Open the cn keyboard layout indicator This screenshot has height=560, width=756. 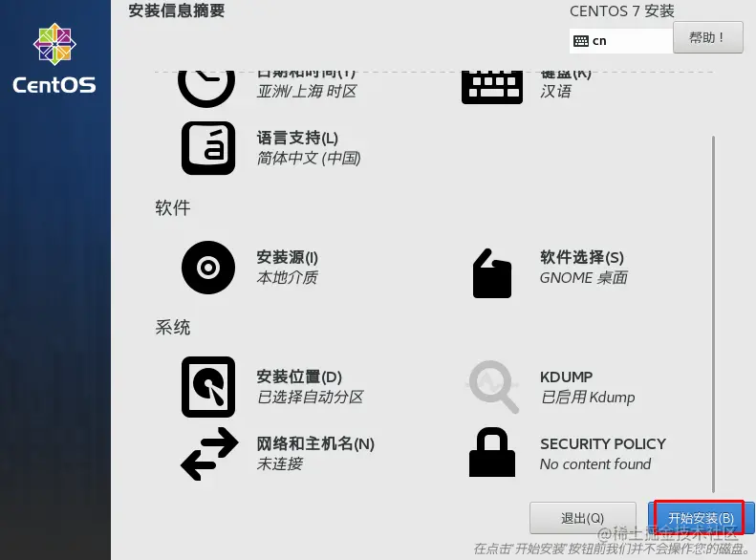(x=621, y=41)
